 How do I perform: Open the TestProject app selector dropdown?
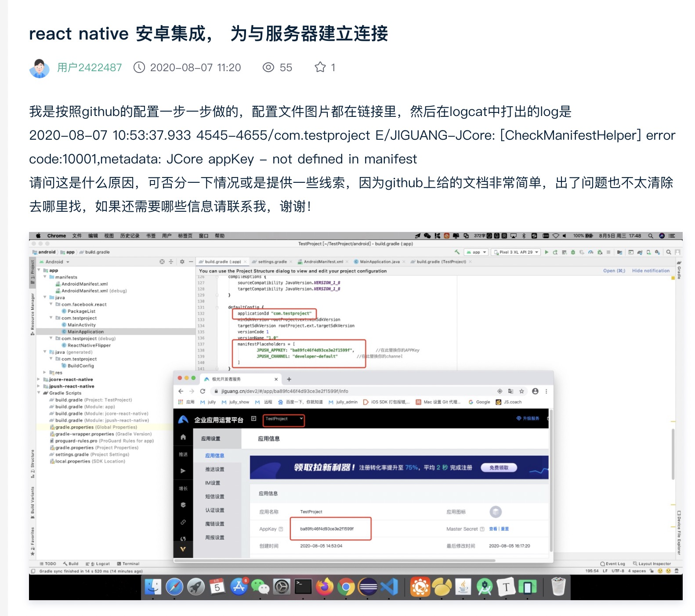[283, 419]
